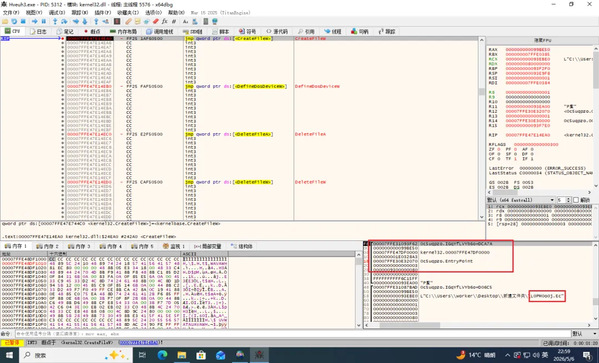Click the Patches bandage toolbar icon
The image size is (599, 363).
tap(128, 21)
